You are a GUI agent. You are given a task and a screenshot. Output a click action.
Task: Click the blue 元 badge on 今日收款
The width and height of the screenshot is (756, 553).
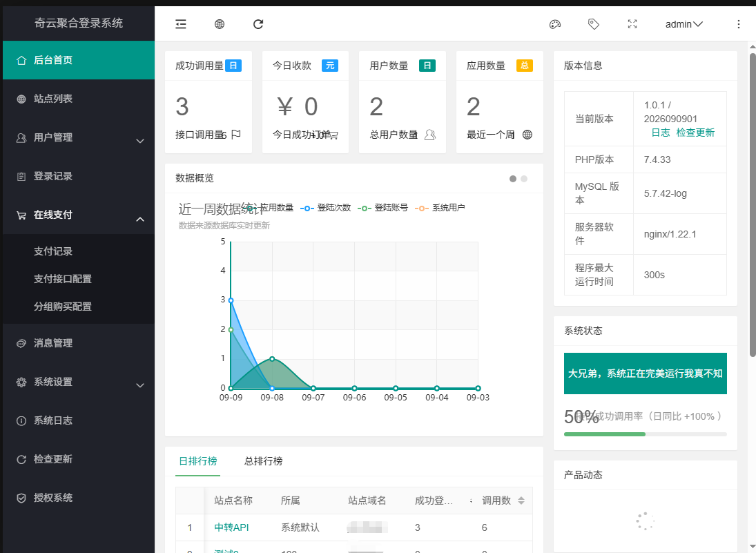coord(330,66)
